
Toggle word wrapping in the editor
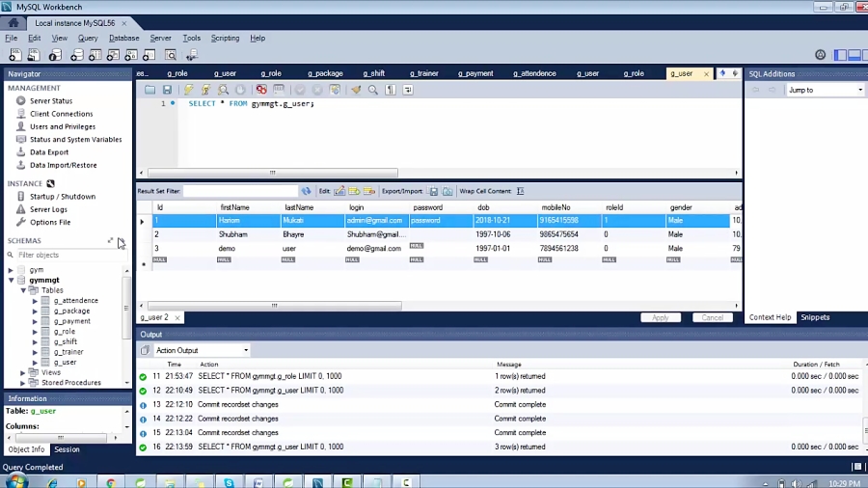click(408, 90)
